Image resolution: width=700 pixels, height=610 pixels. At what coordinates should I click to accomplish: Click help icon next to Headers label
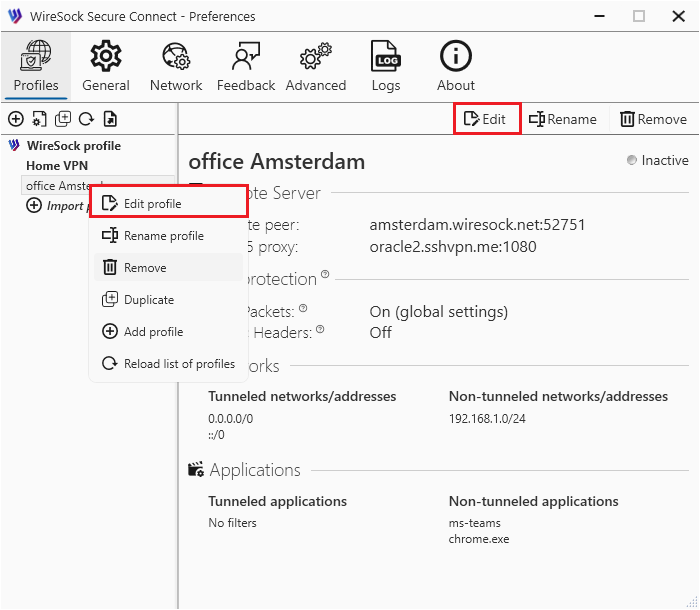tap(320, 329)
